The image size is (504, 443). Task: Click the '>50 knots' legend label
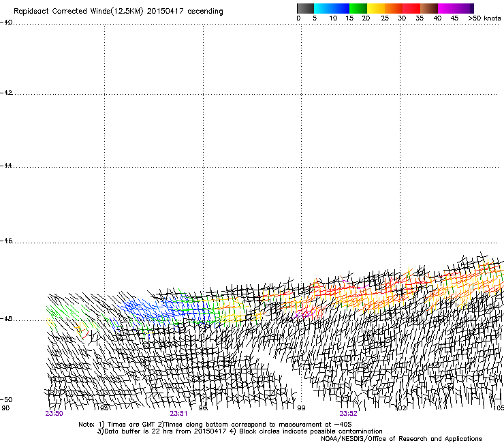tap(484, 18)
